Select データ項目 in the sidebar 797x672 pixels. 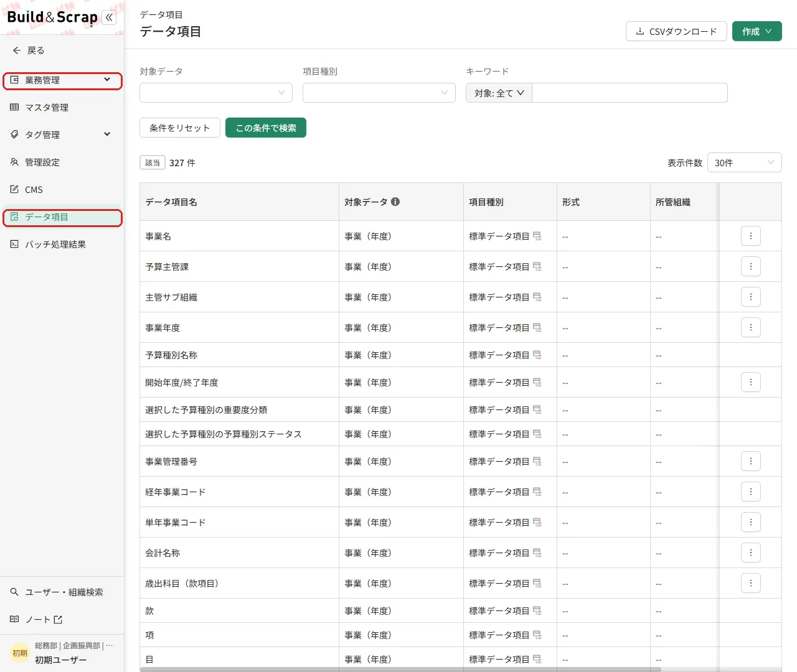[x=62, y=217]
